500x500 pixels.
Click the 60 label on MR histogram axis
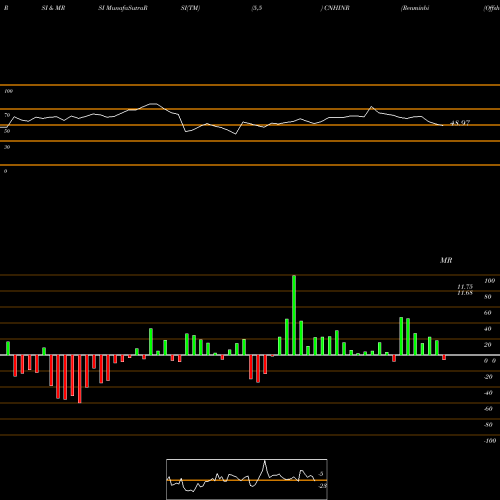click(x=488, y=313)
